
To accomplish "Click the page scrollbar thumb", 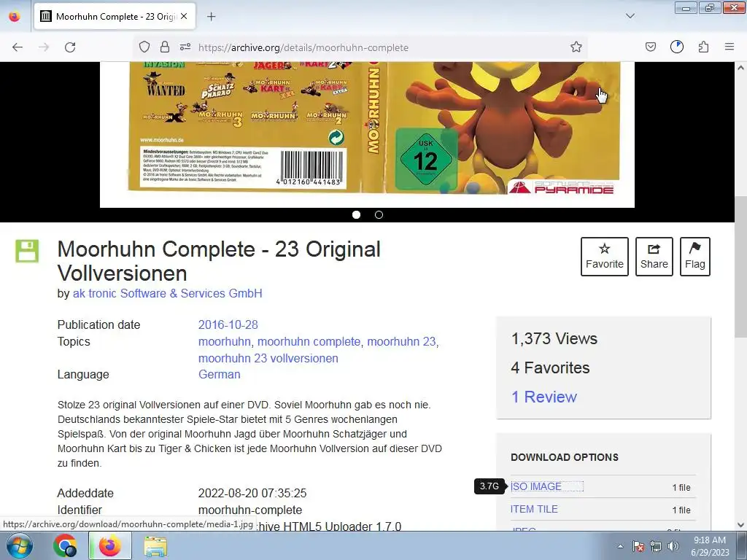I will (740, 267).
